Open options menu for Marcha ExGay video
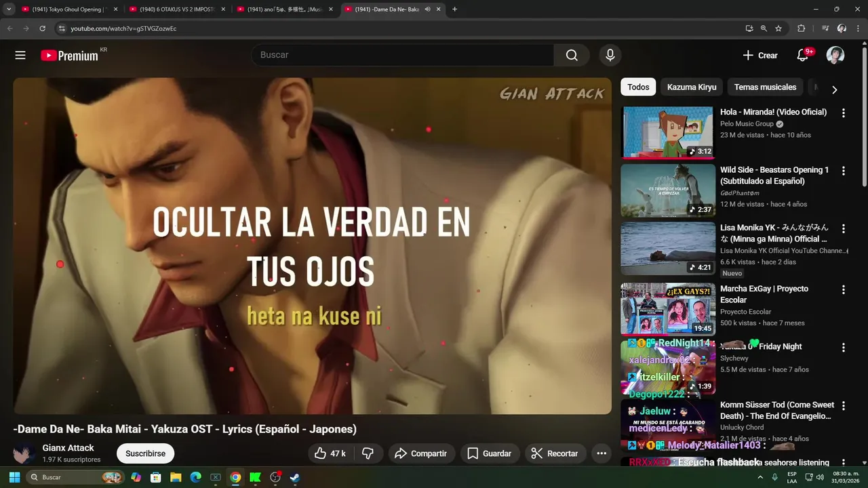Viewport: 868px width, 488px height. tap(844, 289)
